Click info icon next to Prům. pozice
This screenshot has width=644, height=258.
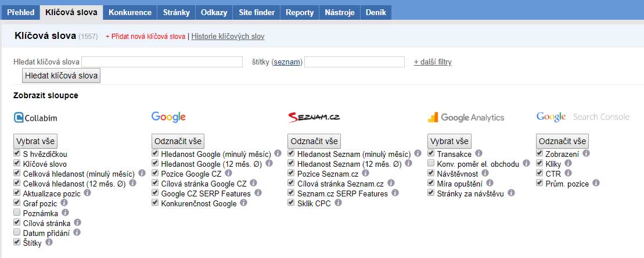pos(596,183)
